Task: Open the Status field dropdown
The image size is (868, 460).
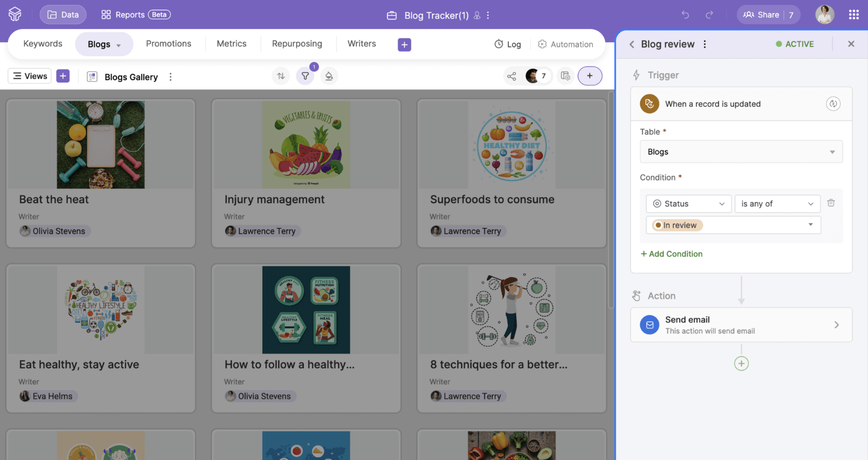Action: [x=688, y=204]
